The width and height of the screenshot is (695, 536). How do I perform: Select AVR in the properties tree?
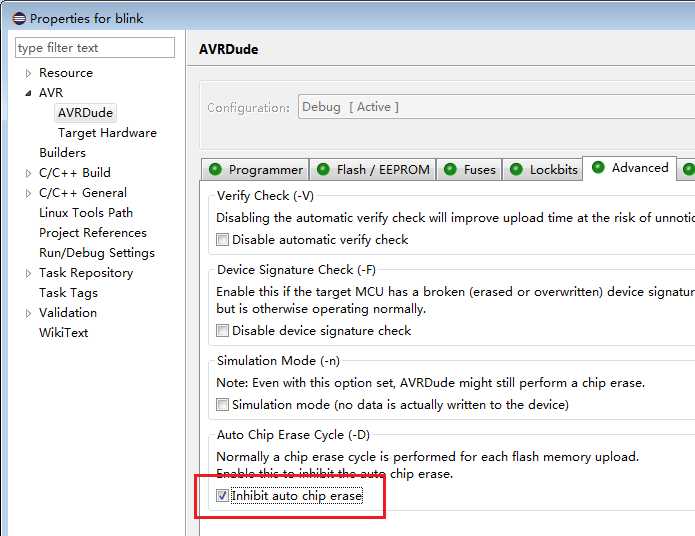pos(51,93)
